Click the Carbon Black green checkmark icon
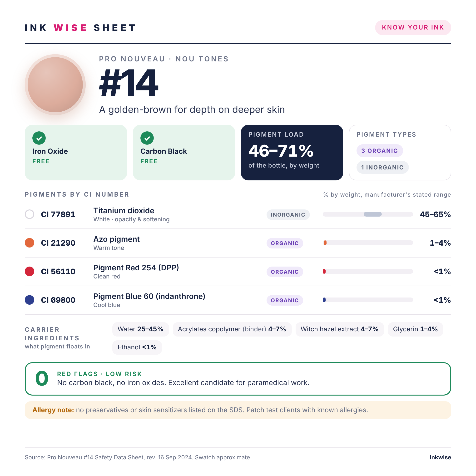 [147, 138]
